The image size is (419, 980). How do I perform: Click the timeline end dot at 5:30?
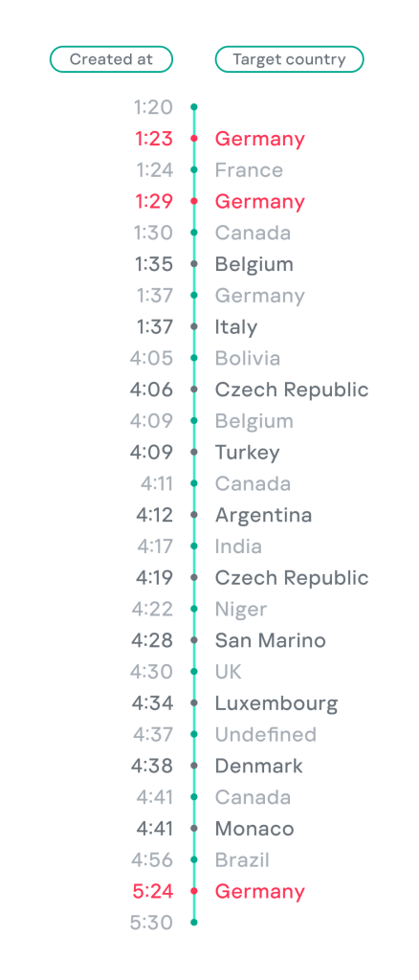click(x=194, y=923)
